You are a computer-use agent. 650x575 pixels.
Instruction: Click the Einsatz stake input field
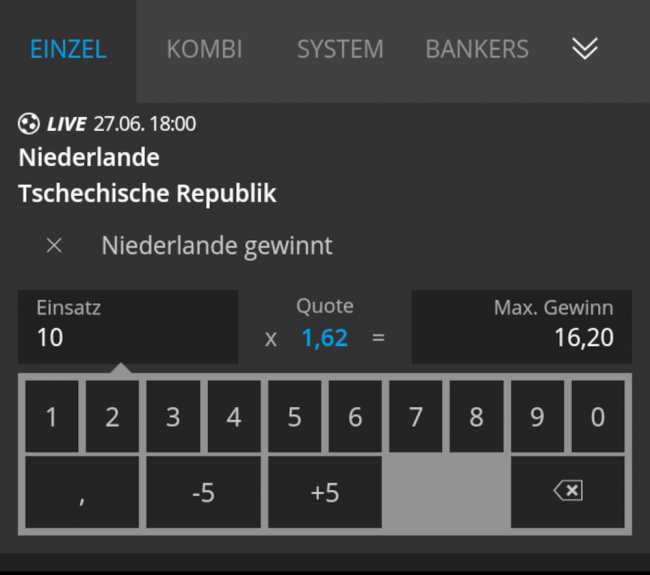tap(128, 326)
